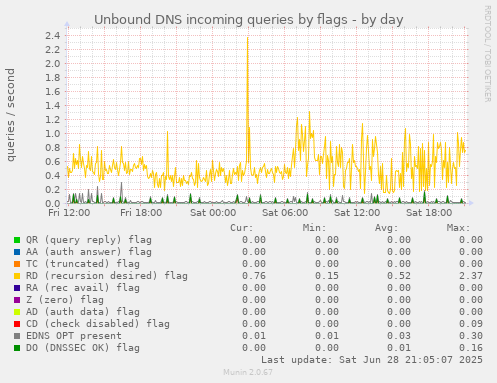Click the 'EDNS OPT present' legend label

tap(74, 336)
